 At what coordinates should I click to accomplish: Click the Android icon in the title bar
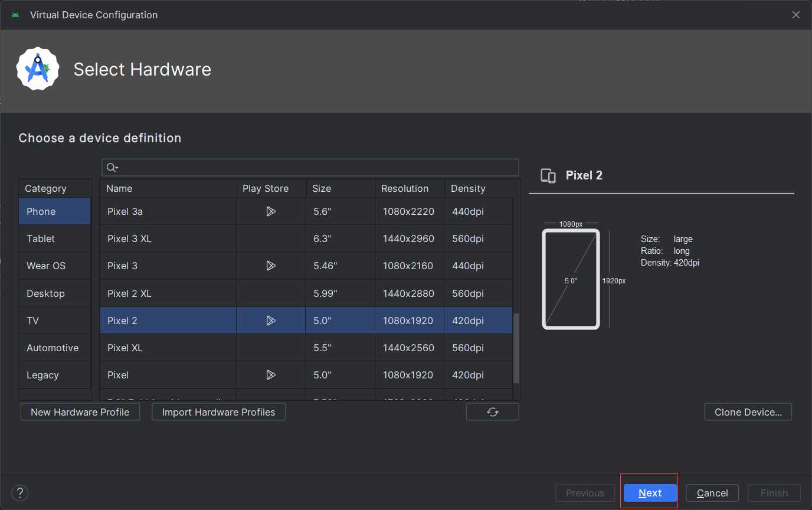point(15,15)
